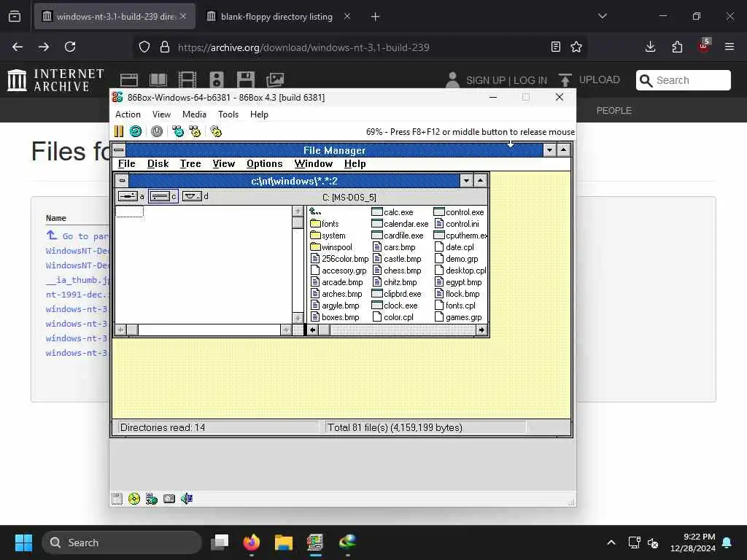Click the sound speaker icon in 86Box status bar
This screenshot has width=747, height=560.
click(x=187, y=499)
